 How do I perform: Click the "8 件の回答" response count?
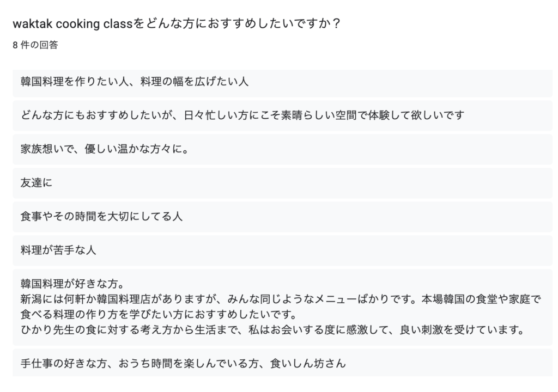(35, 45)
